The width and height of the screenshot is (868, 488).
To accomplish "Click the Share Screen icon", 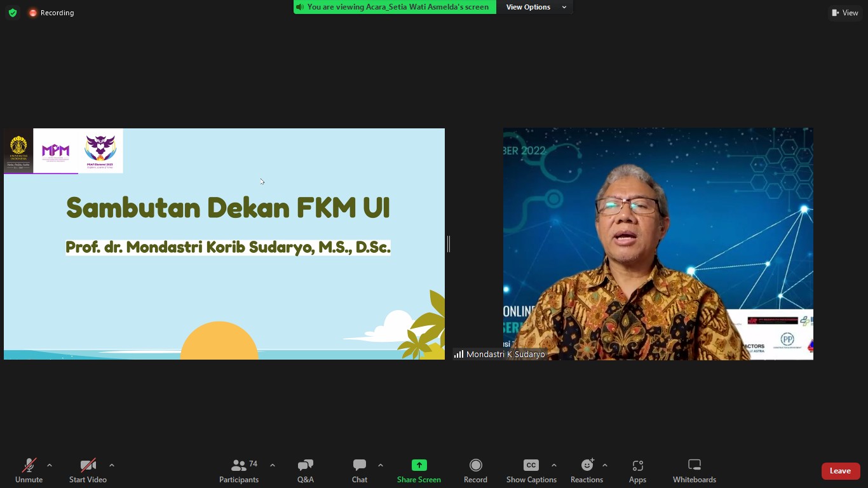I will [x=418, y=470].
